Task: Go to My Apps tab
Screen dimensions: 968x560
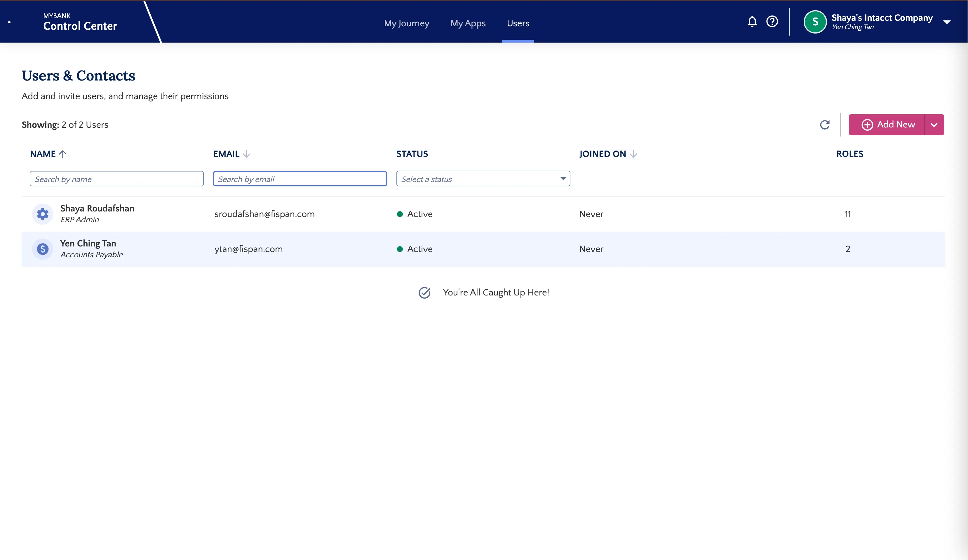Action: (x=468, y=23)
